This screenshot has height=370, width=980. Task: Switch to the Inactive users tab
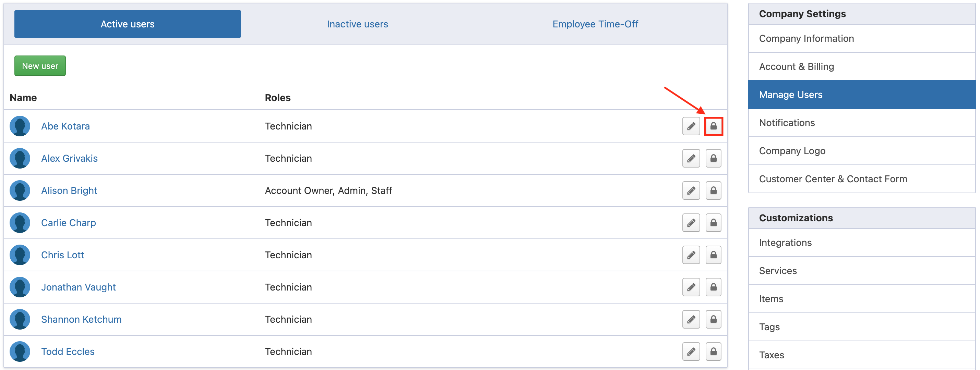pos(357,24)
